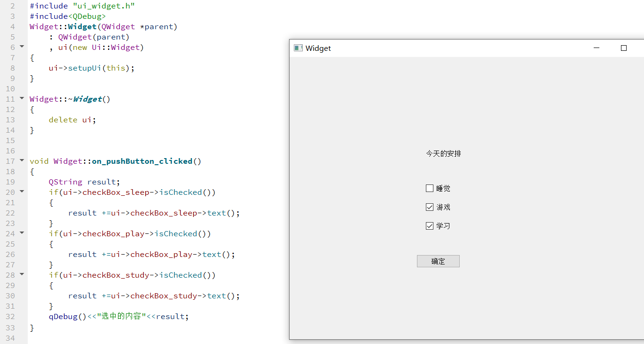Collapse the Widget constructor code block
Viewport: 644px width, 344px height.
point(21,47)
